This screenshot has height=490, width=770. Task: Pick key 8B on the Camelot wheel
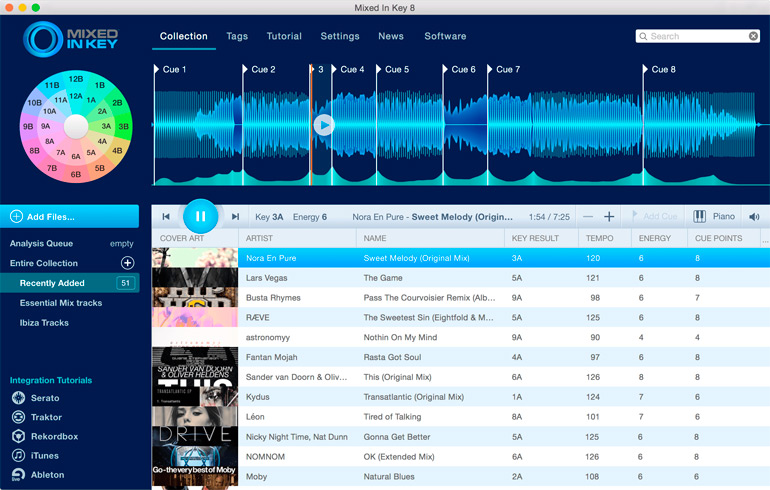coord(34,151)
